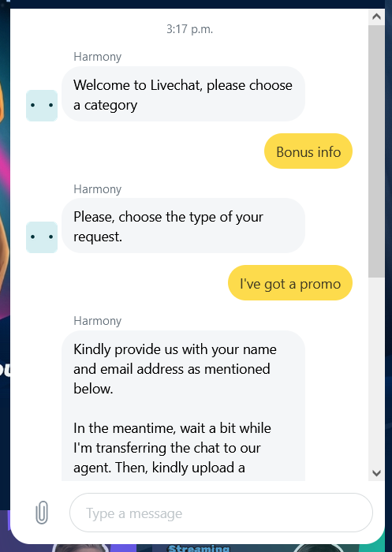Click the 'In the meantime, wait a bit' paragraph
392x552 pixels.
coord(172,448)
